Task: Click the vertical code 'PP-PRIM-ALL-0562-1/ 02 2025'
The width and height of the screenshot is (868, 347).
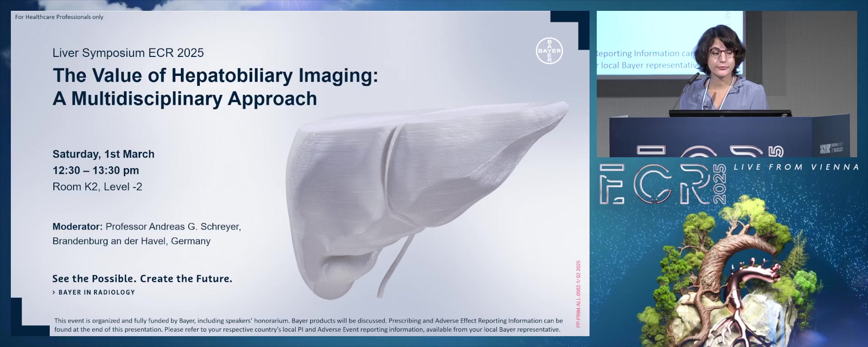Action: 578,294
